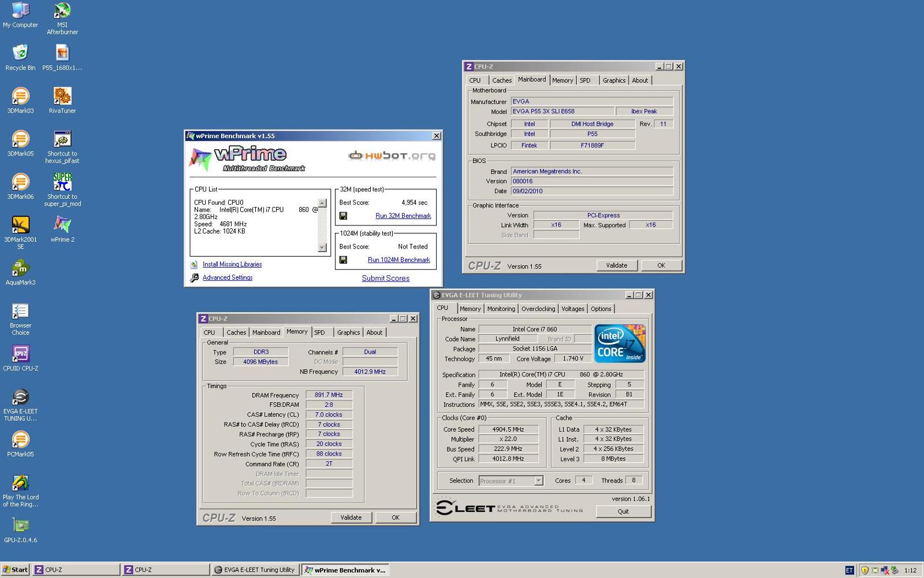
Task: Click the Intel Core i7 inside logo in E-LEET
Action: (x=620, y=344)
